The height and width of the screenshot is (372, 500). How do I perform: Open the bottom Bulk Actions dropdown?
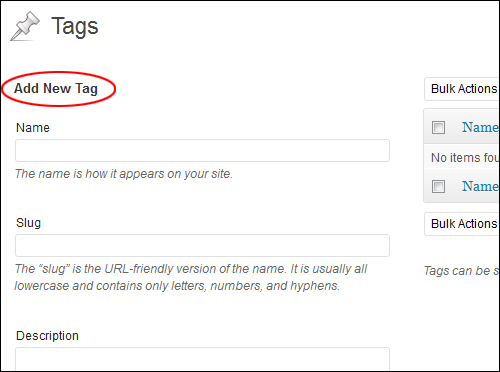[462, 224]
